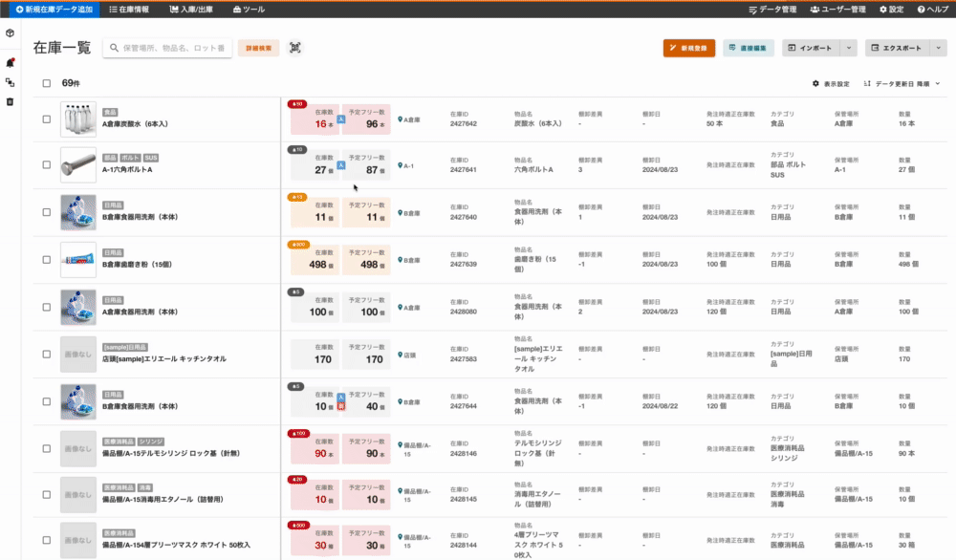Screen dimensions: 956x560
Task: Open the 入庫/出庫 menu
Action: (191, 10)
